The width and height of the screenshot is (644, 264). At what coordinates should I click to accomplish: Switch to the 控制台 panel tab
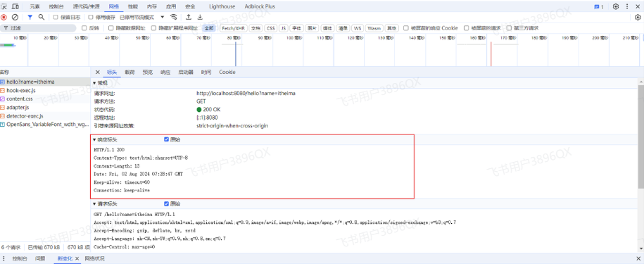click(x=56, y=6)
